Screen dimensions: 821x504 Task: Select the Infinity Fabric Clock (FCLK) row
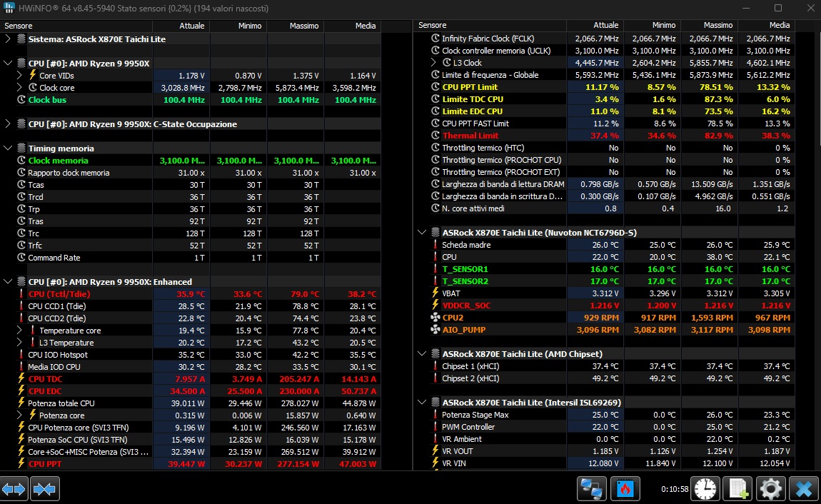pyautogui.click(x=604, y=39)
